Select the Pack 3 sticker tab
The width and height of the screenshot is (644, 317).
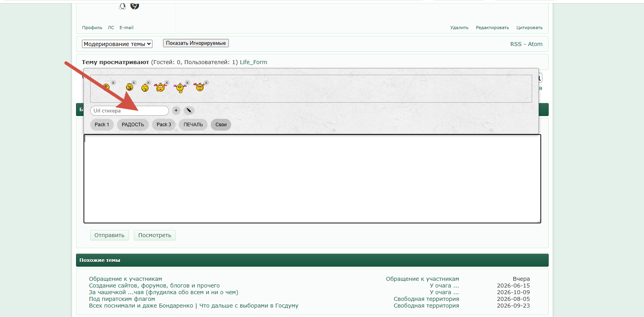164,125
